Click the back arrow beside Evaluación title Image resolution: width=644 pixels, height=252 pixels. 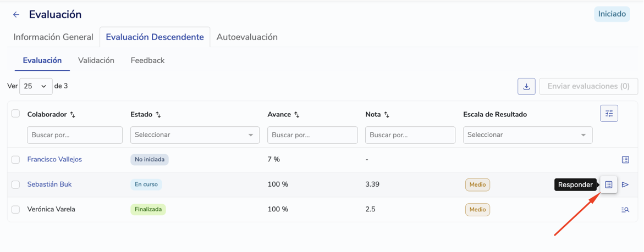coord(16,15)
